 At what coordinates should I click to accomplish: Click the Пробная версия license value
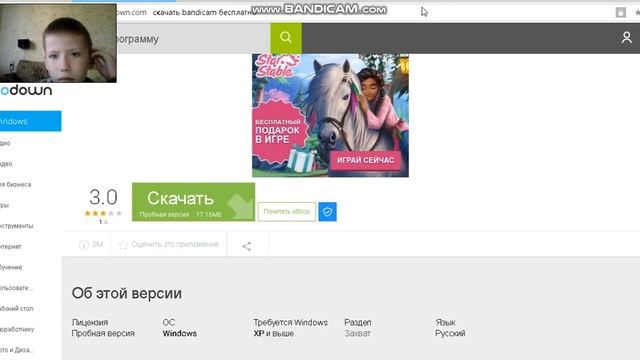pyautogui.click(x=103, y=333)
